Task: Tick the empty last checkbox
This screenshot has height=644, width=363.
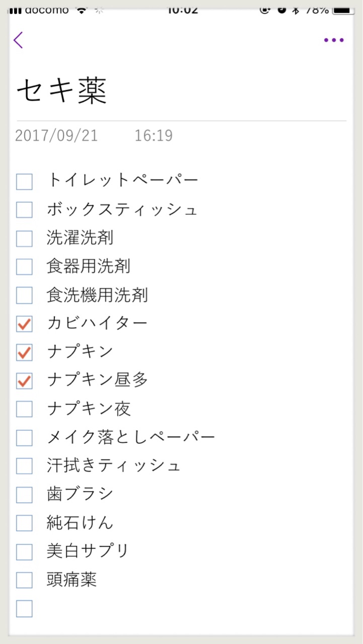Action: pos(24,609)
